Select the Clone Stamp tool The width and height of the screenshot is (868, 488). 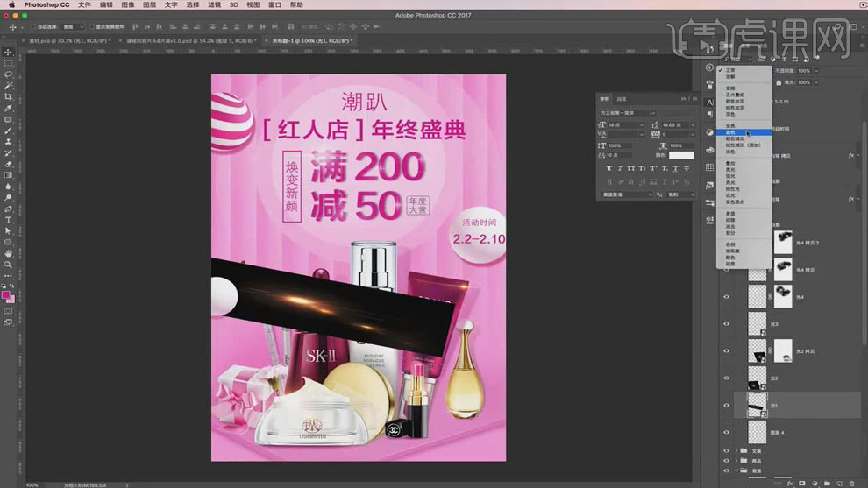(x=8, y=142)
